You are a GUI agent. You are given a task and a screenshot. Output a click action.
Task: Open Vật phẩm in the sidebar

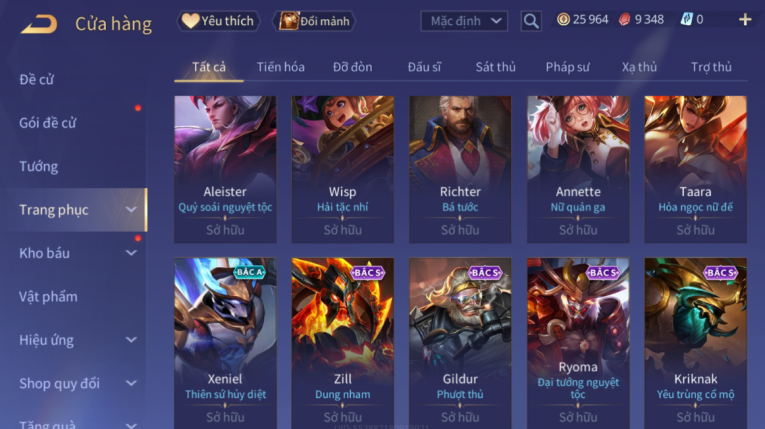pyautogui.click(x=48, y=296)
